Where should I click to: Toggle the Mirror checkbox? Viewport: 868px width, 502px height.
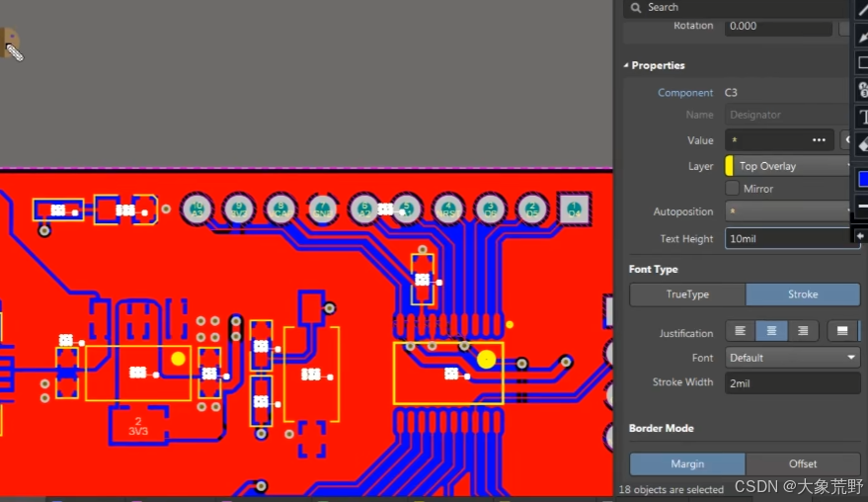click(732, 189)
